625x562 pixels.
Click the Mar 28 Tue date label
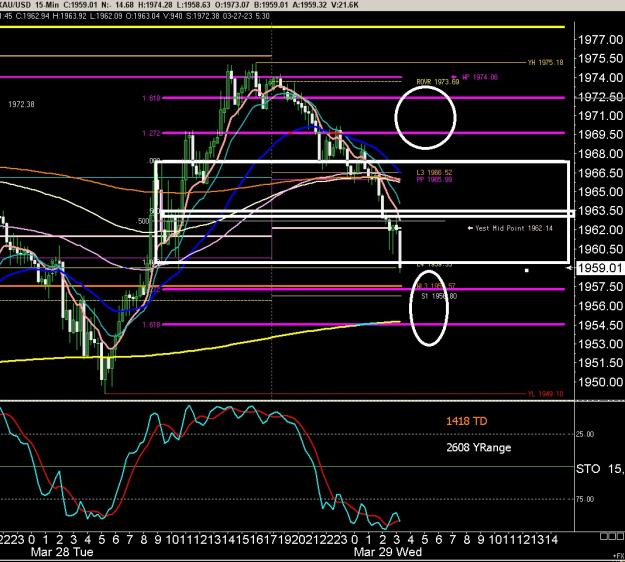(62, 552)
